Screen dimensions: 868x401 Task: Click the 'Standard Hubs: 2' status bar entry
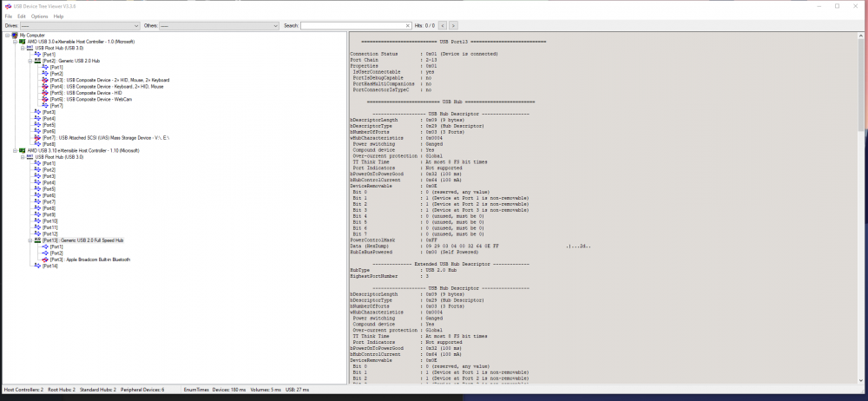[98, 390]
